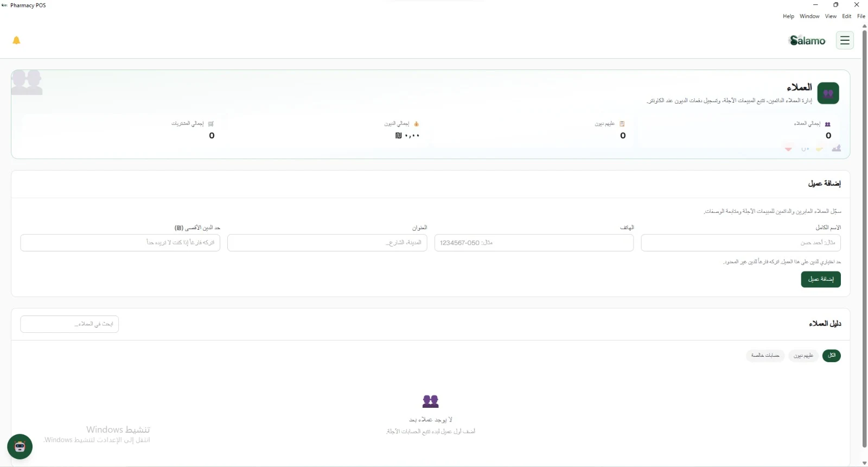Click the لا يوجد عملاء بعد message
This screenshot has height=467, width=868.
(x=431, y=420)
